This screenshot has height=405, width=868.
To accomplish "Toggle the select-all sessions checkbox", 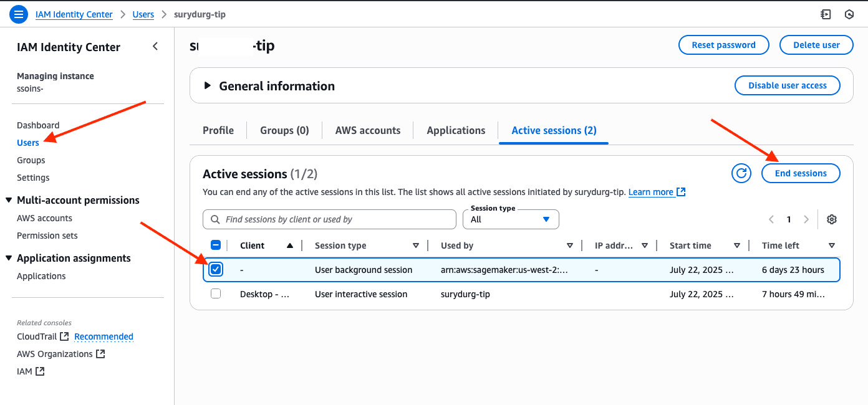I will pyautogui.click(x=216, y=244).
